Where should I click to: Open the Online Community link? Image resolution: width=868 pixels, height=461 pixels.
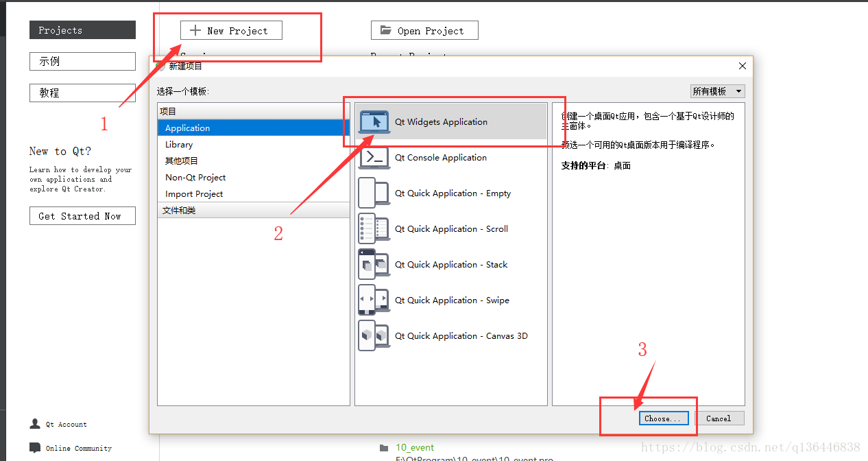tap(79, 449)
